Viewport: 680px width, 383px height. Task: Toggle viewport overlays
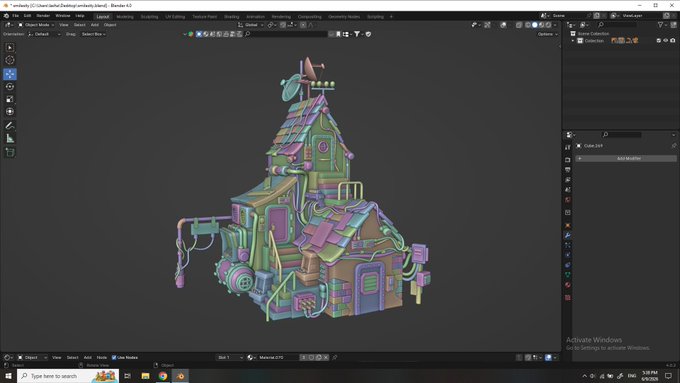[503, 25]
